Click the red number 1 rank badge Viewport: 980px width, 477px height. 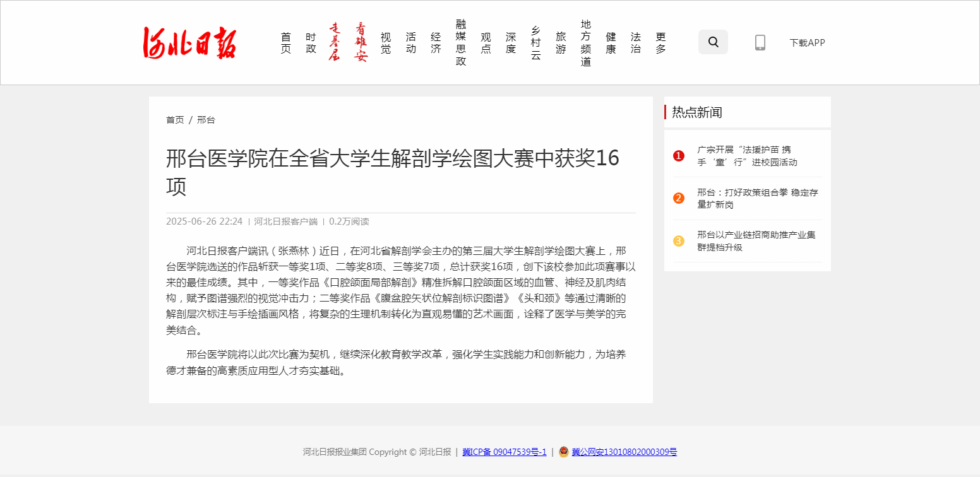679,156
